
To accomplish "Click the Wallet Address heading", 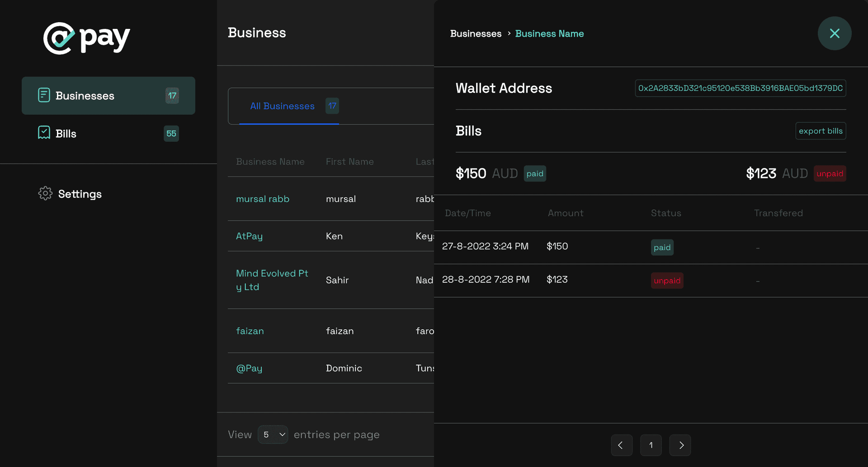I will click(x=504, y=88).
